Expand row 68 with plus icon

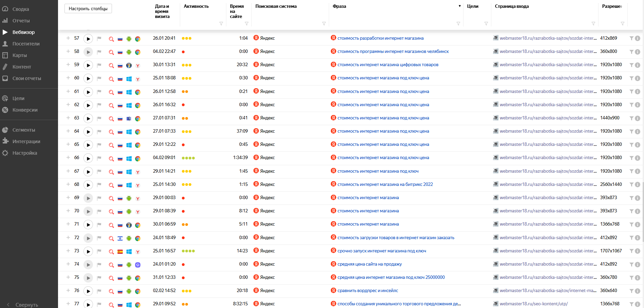pyautogui.click(x=68, y=184)
